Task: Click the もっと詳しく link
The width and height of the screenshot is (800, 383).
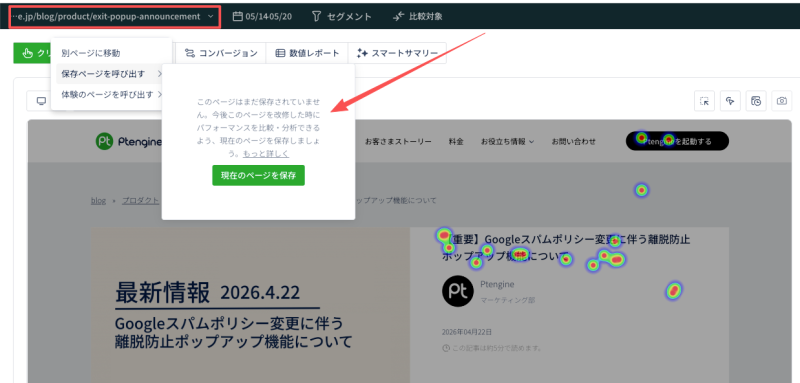Action: [x=266, y=154]
